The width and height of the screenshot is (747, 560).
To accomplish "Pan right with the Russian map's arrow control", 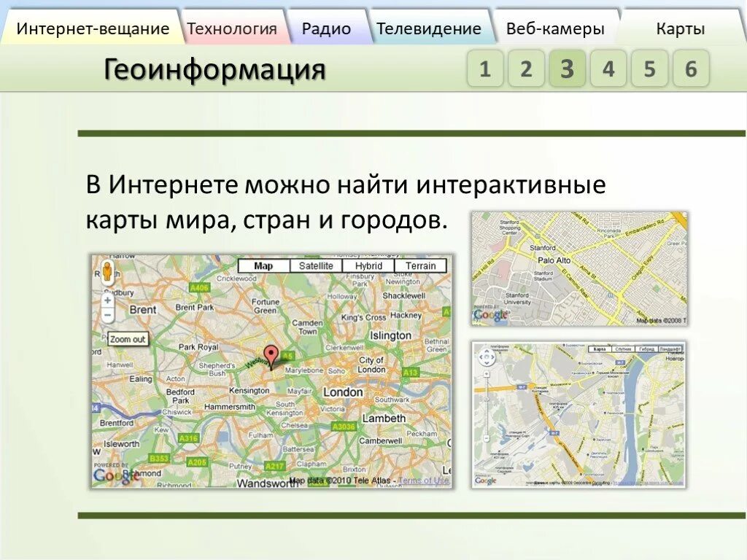I will (492, 357).
